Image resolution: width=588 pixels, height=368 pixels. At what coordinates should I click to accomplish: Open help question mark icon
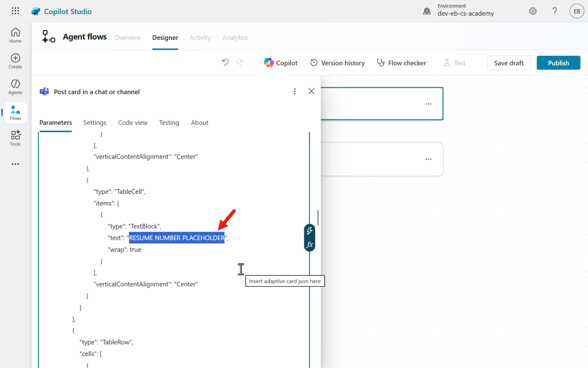[555, 11]
